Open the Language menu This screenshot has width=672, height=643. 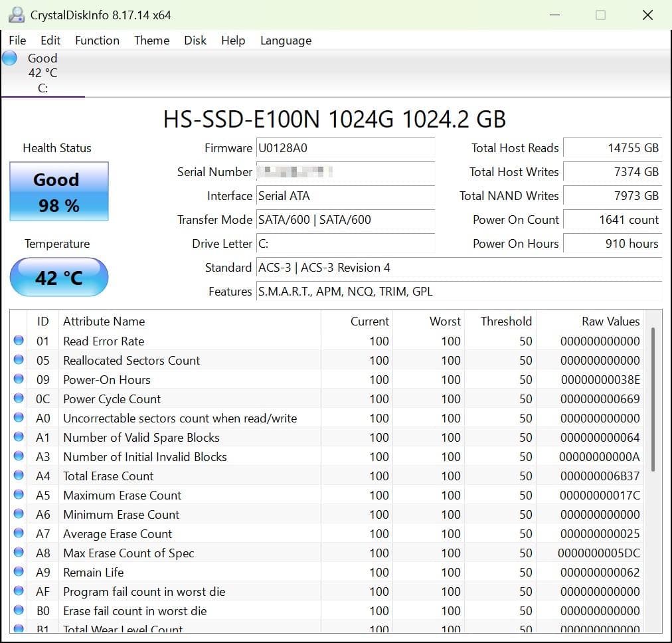tap(286, 41)
